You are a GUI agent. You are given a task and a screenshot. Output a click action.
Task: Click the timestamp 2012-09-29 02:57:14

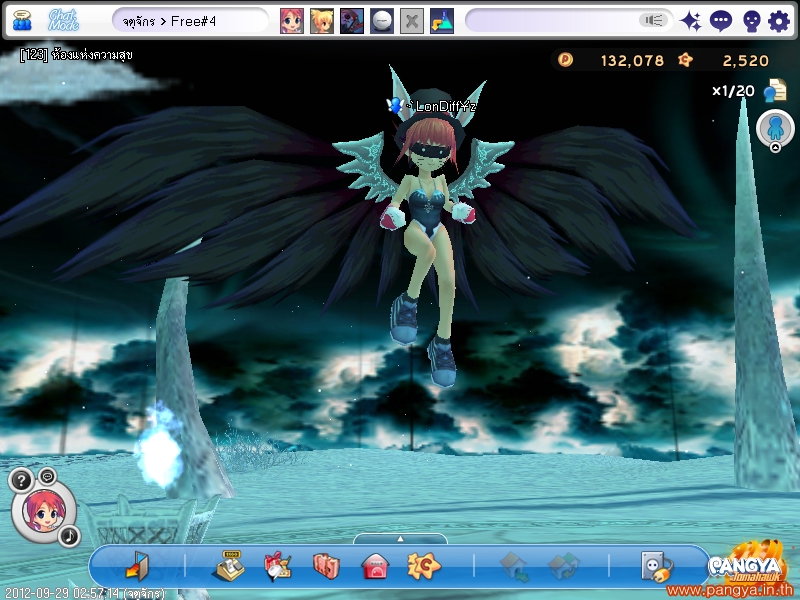62,593
